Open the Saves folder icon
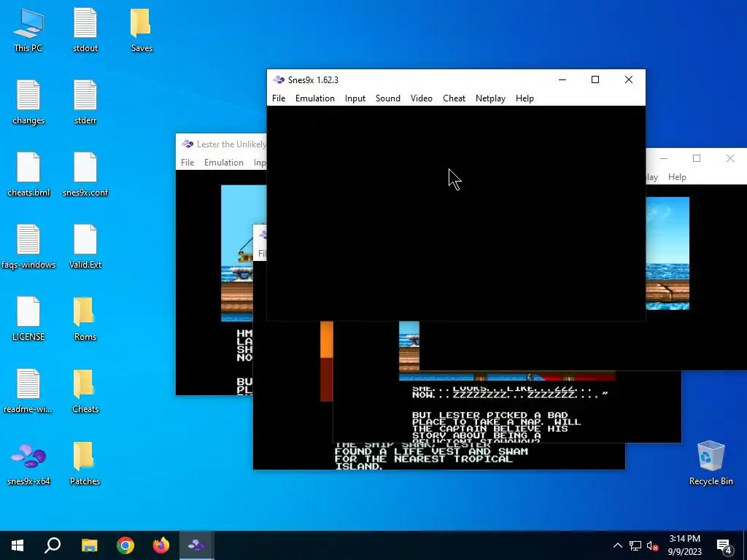The height and width of the screenshot is (560, 747). [142, 31]
